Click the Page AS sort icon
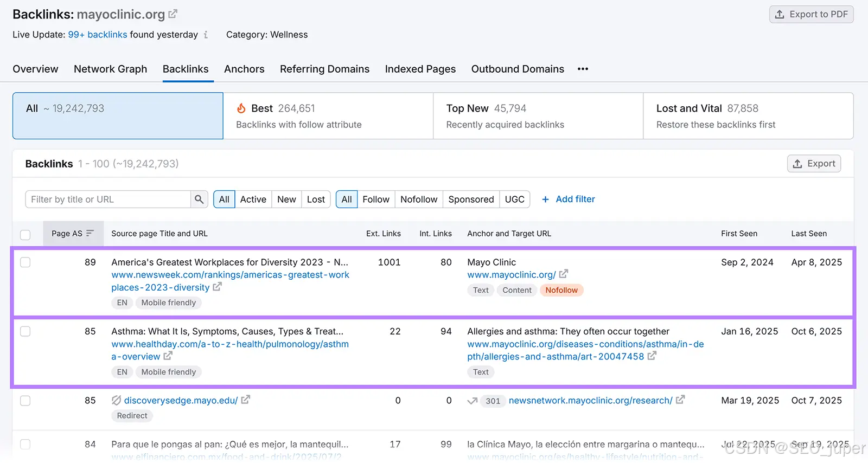 [x=90, y=233]
